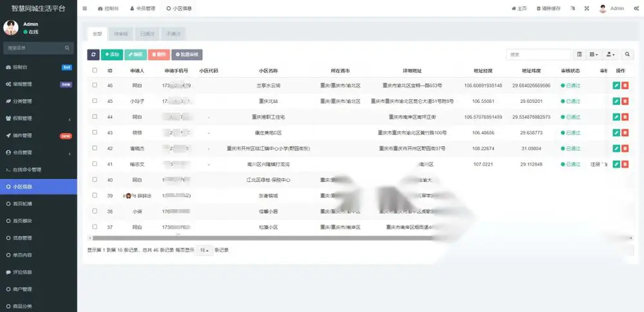This screenshot has height=312, width=644.
Task: Expand the 权限管理 sidebar menu
Action: pos(39,118)
